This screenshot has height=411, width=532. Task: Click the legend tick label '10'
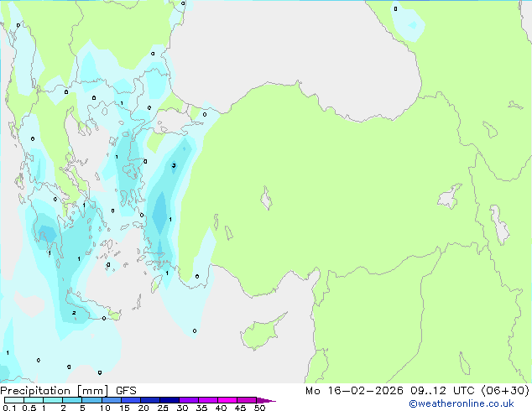click(105, 408)
